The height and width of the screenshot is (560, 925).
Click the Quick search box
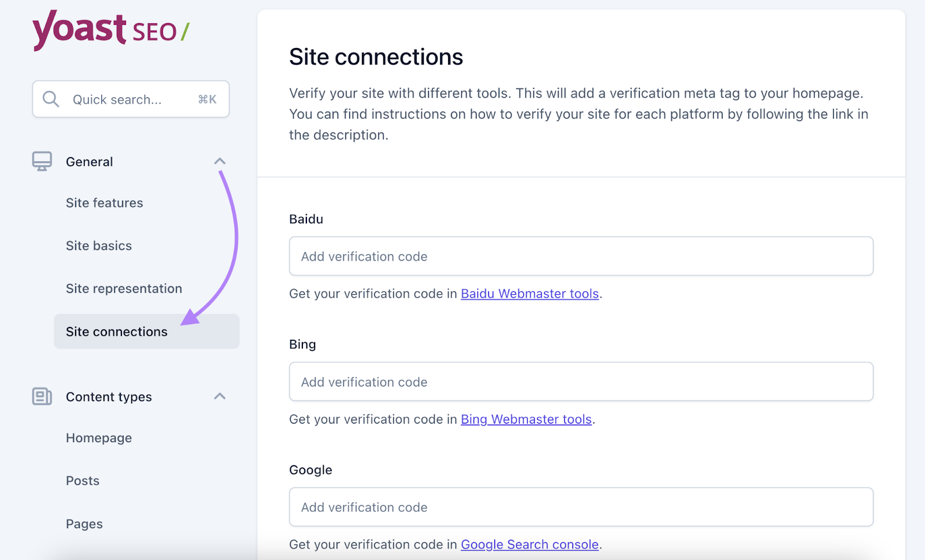point(130,99)
